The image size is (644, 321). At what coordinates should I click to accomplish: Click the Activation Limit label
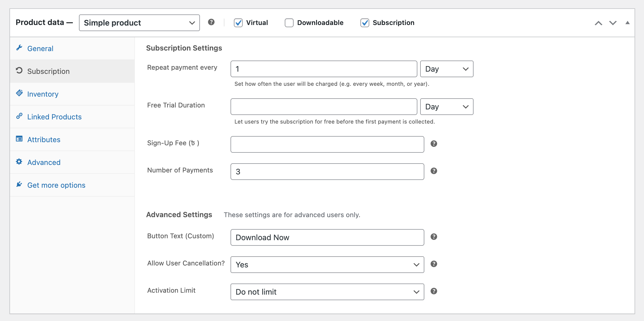171,290
